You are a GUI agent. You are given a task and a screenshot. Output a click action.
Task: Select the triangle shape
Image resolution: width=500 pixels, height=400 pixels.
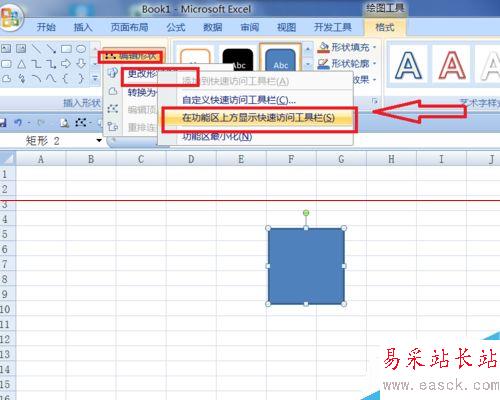point(21,64)
